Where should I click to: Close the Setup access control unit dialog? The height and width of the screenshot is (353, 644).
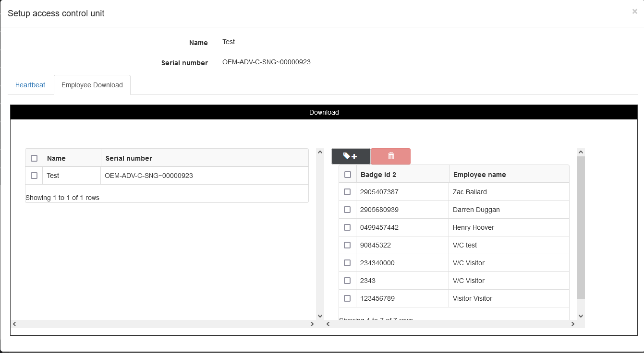pyautogui.click(x=634, y=12)
